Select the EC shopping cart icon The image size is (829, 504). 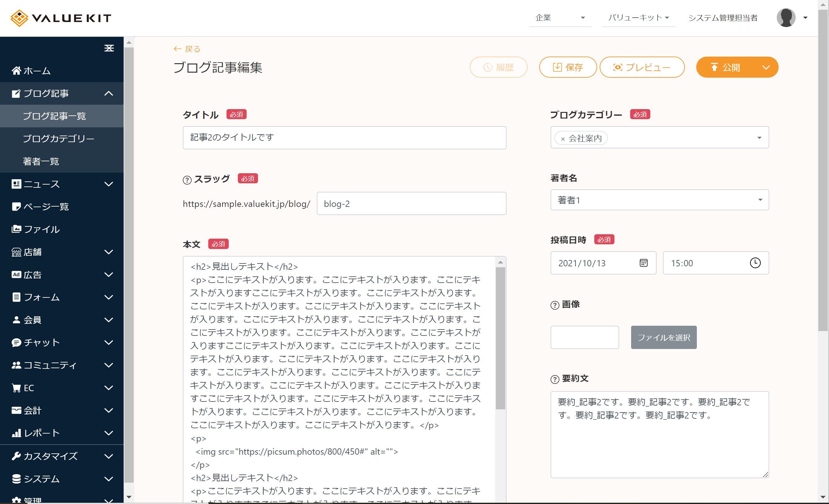16,388
